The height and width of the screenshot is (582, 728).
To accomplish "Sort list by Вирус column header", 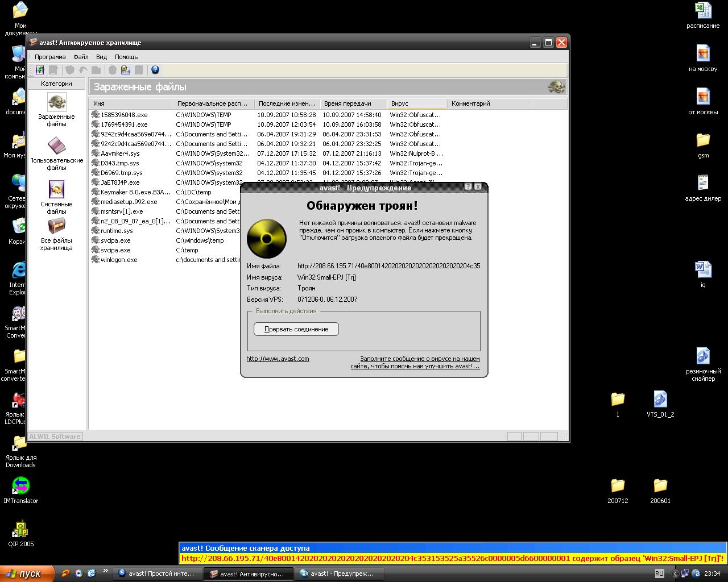I will (417, 103).
